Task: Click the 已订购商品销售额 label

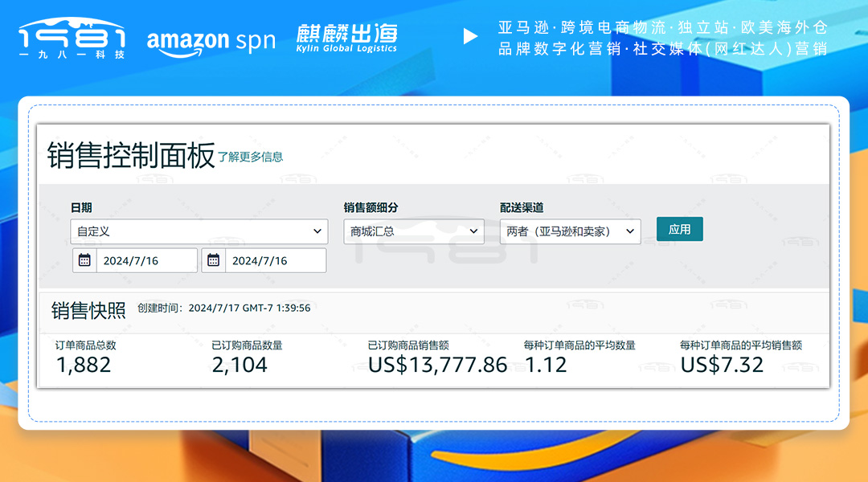Action: [x=408, y=345]
